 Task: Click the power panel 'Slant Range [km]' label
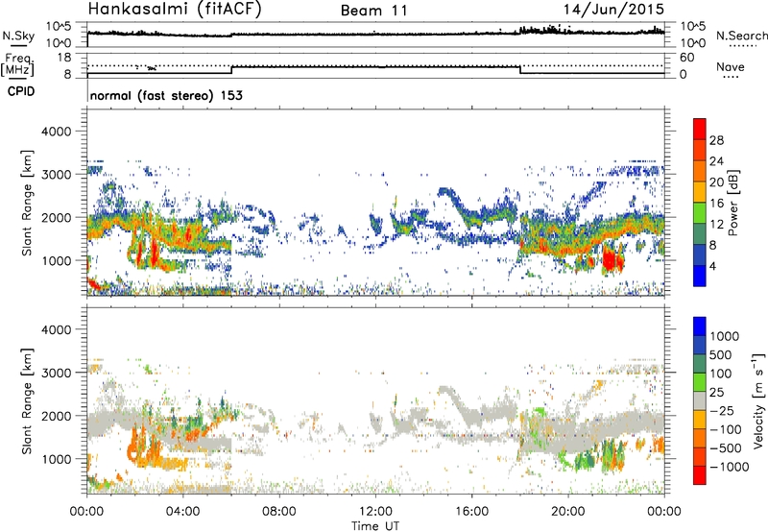[27, 203]
